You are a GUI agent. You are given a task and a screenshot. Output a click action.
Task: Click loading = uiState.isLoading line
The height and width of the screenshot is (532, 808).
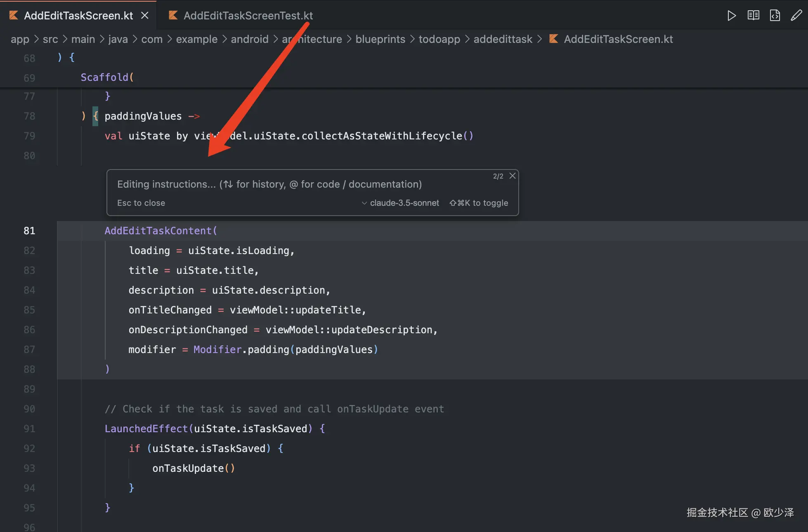[x=212, y=251]
